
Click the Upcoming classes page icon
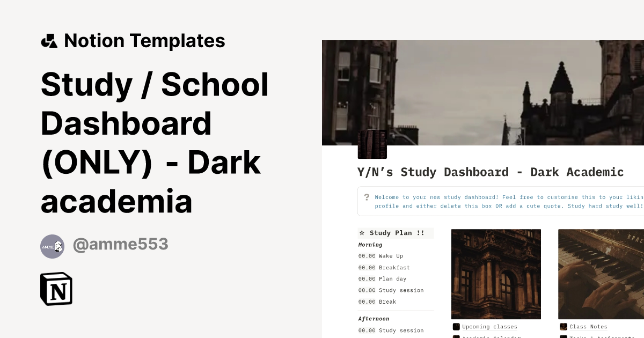point(456,327)
